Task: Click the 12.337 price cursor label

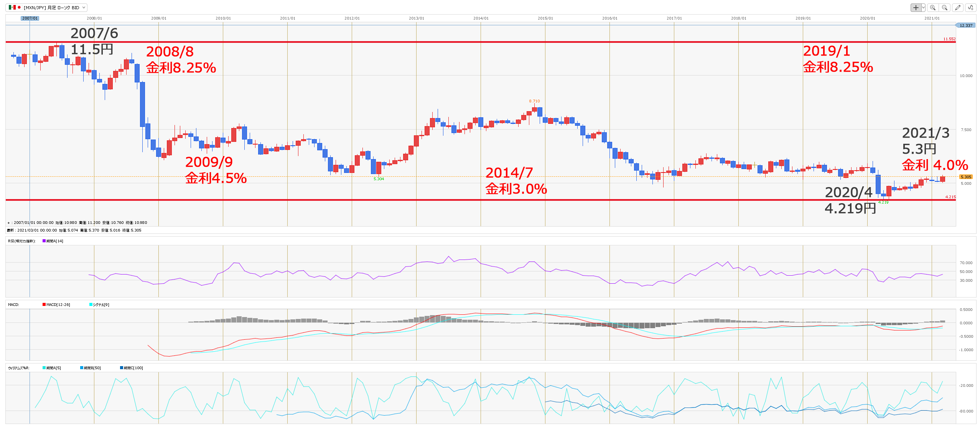Action: coord(966,25)
